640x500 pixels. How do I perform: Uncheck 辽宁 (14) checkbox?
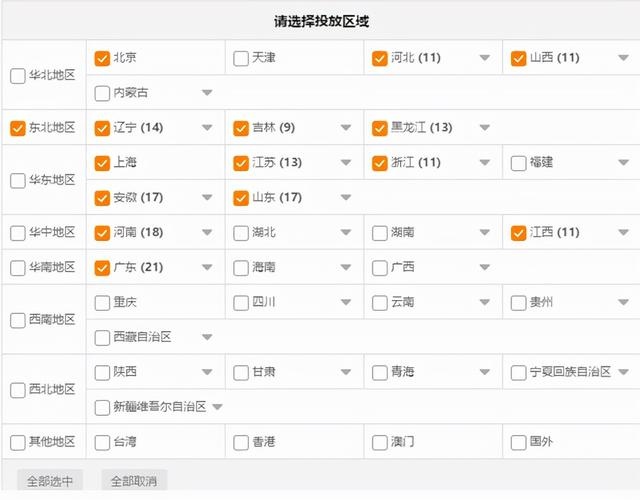point(102,128)
